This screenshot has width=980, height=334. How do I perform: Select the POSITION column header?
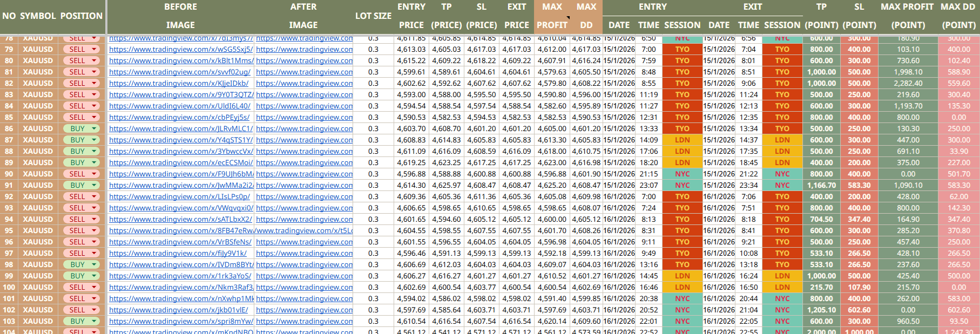[x=82, y=16]
